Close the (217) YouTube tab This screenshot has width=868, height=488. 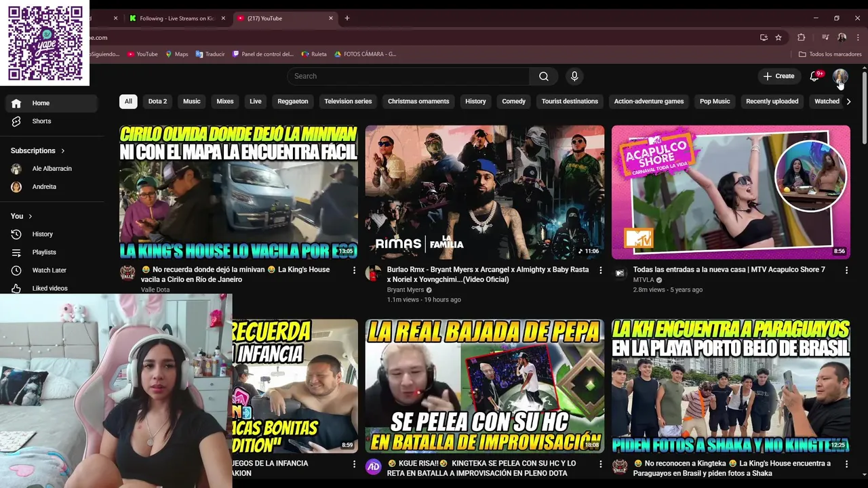[x=331, y=18]
